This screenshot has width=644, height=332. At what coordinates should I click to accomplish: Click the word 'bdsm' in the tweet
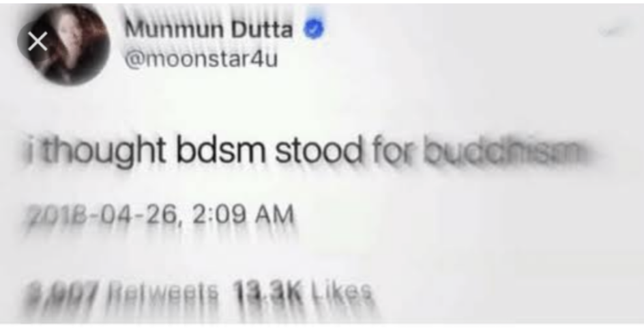pyautogui.click(x=221, y=150)
